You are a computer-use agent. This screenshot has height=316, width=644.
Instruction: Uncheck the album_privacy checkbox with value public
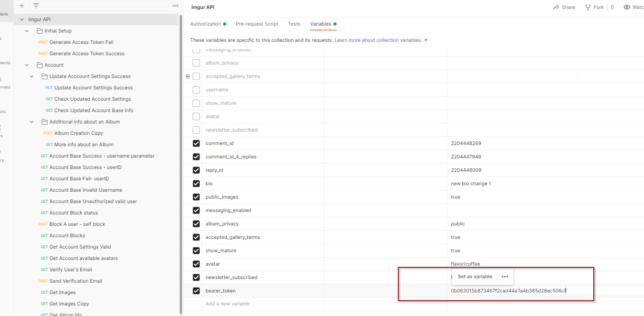(x=196, y=224)
